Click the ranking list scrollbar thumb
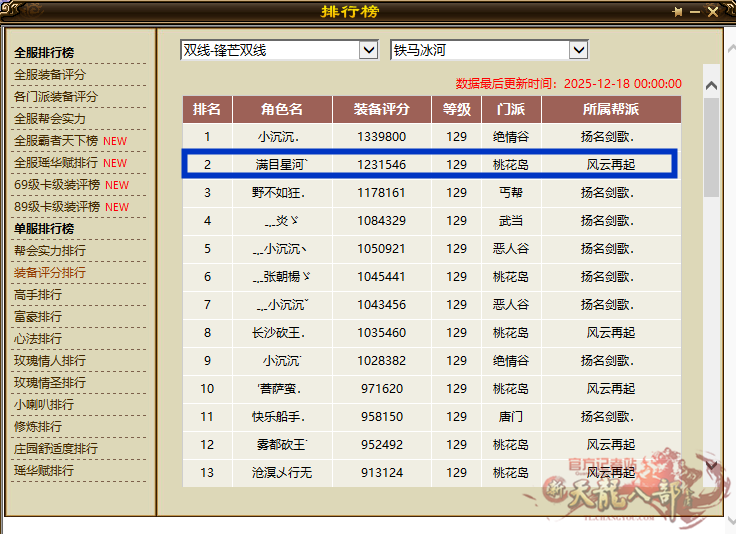Screen dimensions: 736x534 712,148
